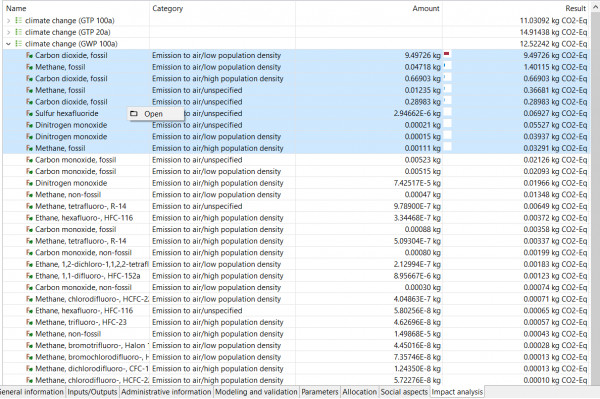Click the 1.40115 kg CO2-Eq result cell
The width and height of the screenshot is (600, 399).
point(555,67)
